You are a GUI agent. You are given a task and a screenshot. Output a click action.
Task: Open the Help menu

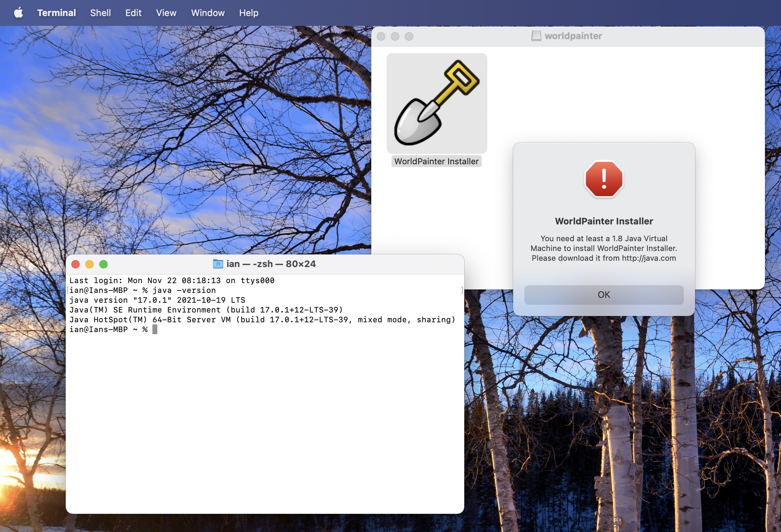249,13
